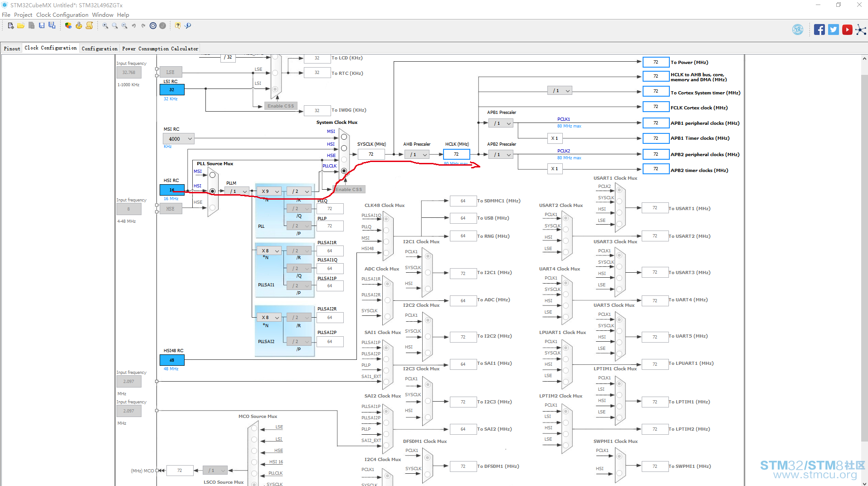Image resolution: width=868 pixels, height=486 pixels.
Task: Click the Save As toolbar icon
Action: point(52,25)
